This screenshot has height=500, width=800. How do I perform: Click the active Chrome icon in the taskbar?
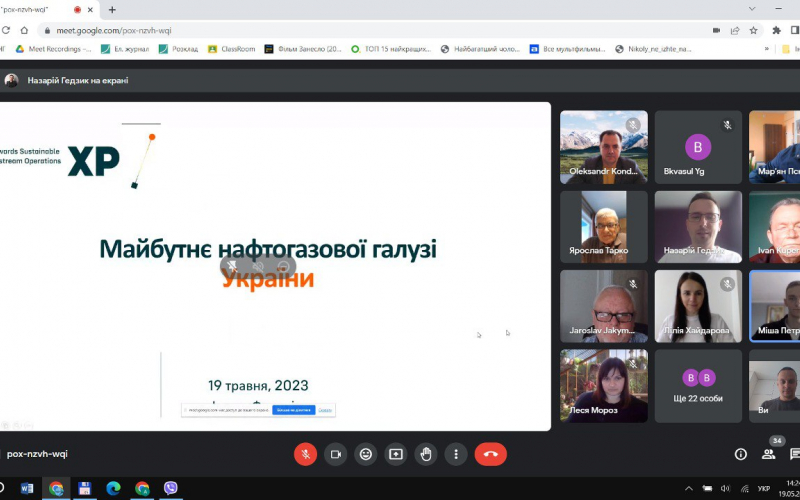coord(56,488)
